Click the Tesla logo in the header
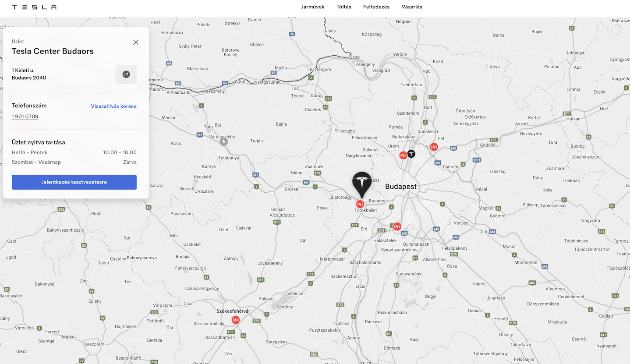This screenshot has width=630, height=364. pyautogui.click(x=34, y=7)
